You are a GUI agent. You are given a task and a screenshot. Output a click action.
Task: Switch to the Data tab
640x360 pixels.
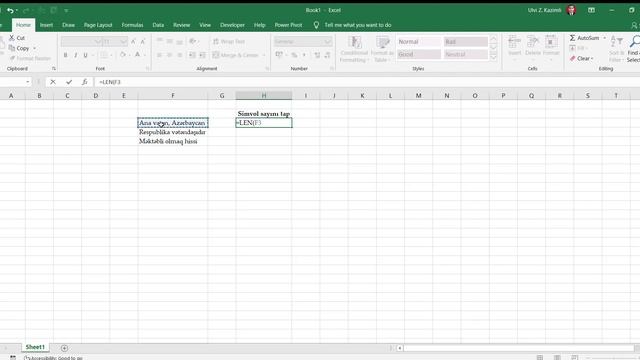coord(158,25)
